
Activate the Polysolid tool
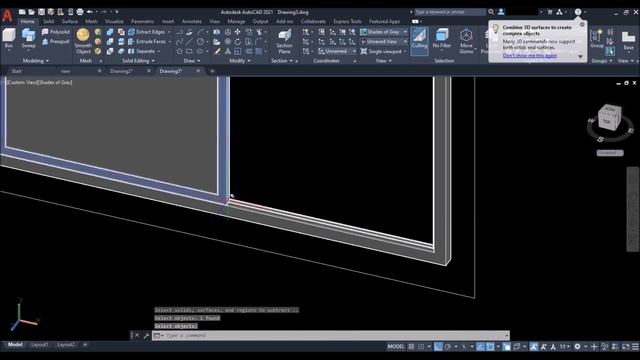tap(56, 32)
